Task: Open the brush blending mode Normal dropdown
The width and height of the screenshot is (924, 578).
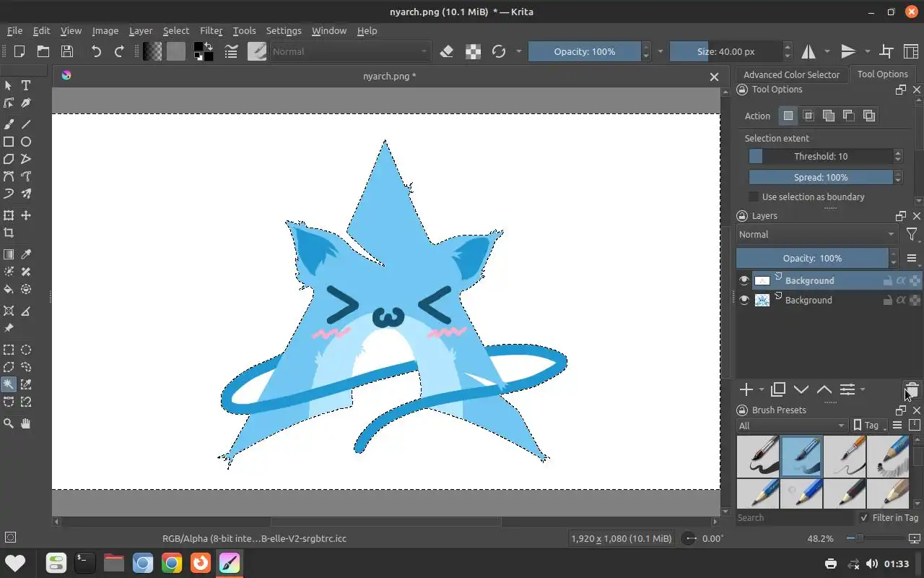Action: 350,51
